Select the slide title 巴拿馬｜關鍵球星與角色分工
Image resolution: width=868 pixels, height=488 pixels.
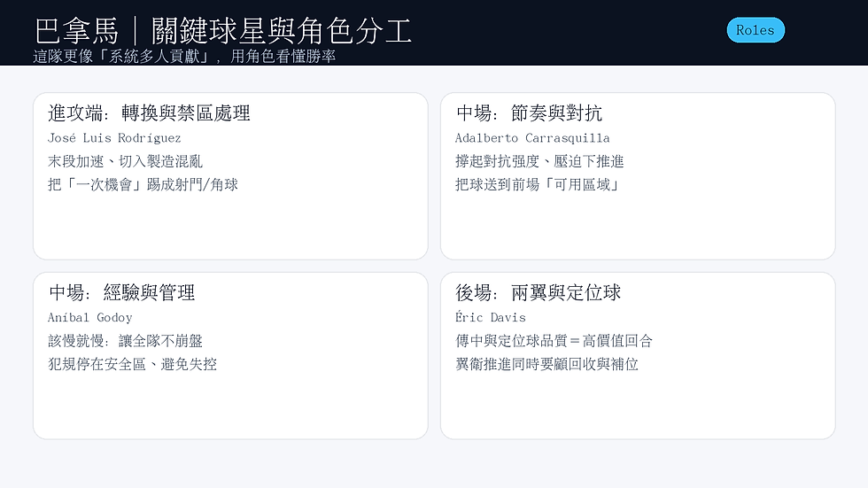point(223,30)
